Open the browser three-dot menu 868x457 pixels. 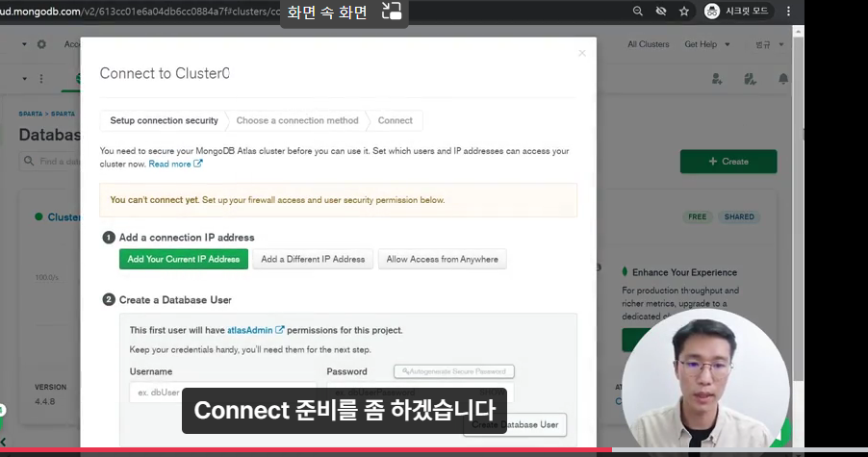coord(788,12)
